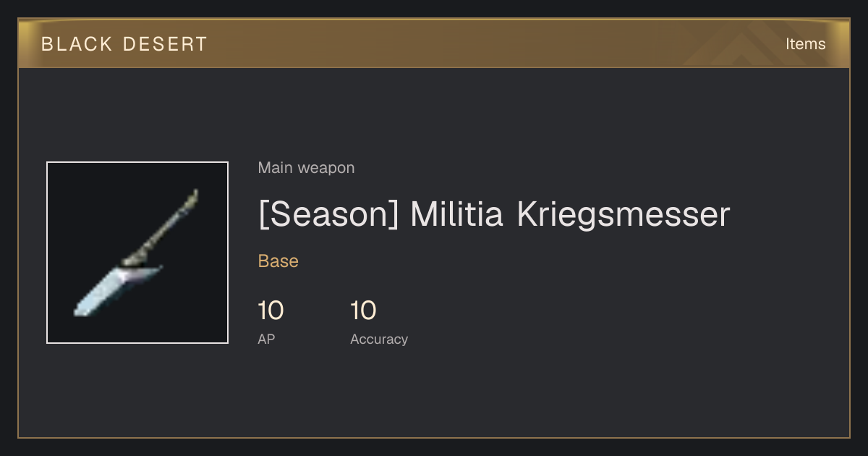
Task: Click the Accuracy stat label
Action: tap(379, 339)
